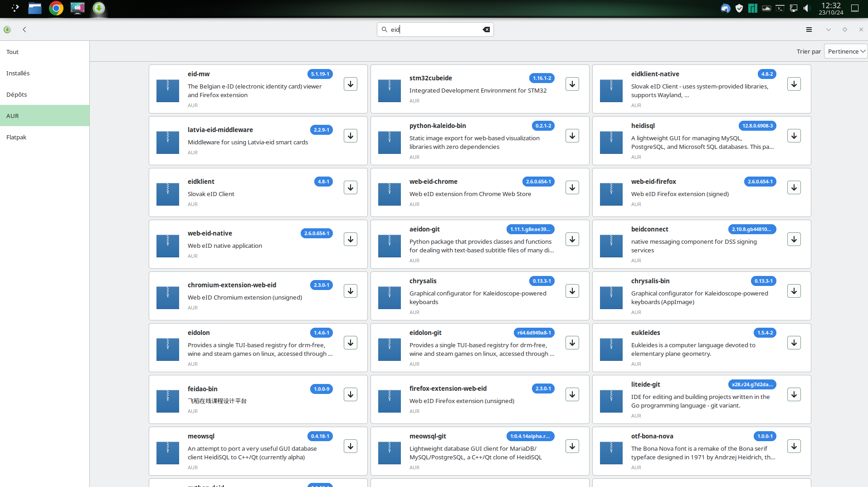The image size is (868, 487).
Task: Open Chrome from the taskbar
Action: tap(56, 8)
